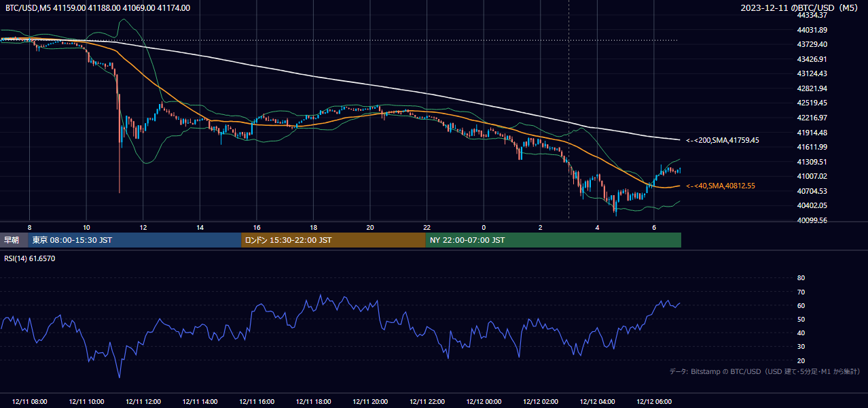Click hour label 18 under the price chart
The width and height of the screenshot is (868, 408).
click(313, 226)
